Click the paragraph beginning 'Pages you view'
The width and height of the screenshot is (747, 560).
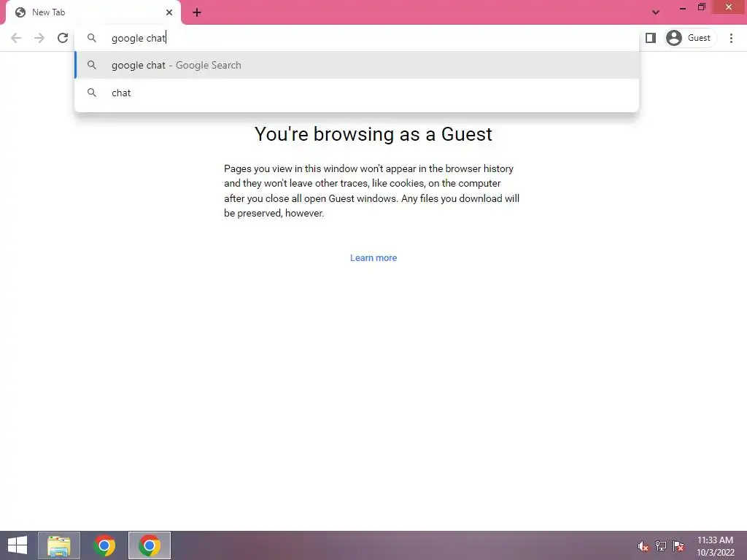pyautogui.click(x=371, y=191)
